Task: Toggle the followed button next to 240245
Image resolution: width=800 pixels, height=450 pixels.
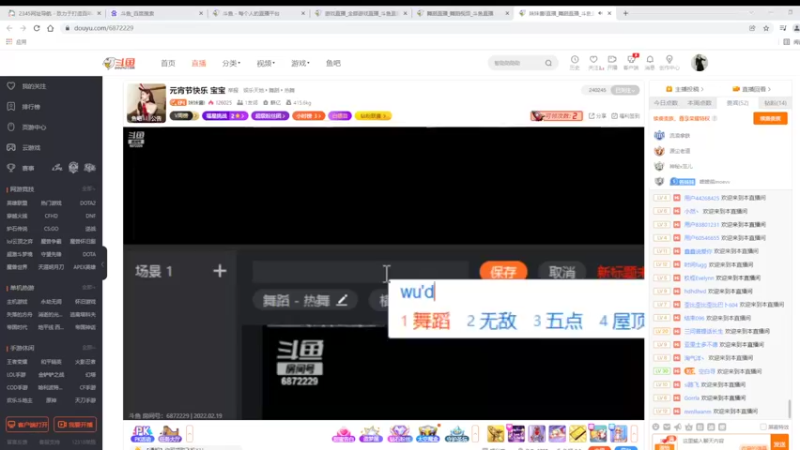Action: pos(624,90)
